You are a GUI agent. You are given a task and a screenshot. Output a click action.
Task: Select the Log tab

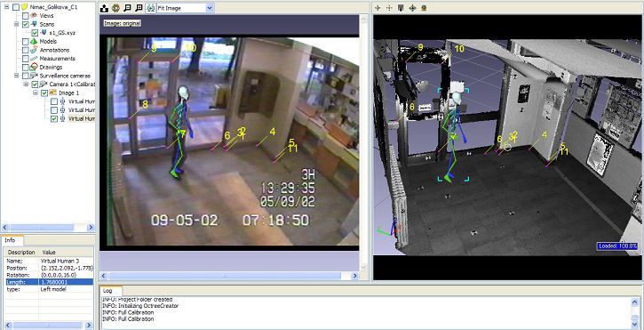(x=107, y=291)
